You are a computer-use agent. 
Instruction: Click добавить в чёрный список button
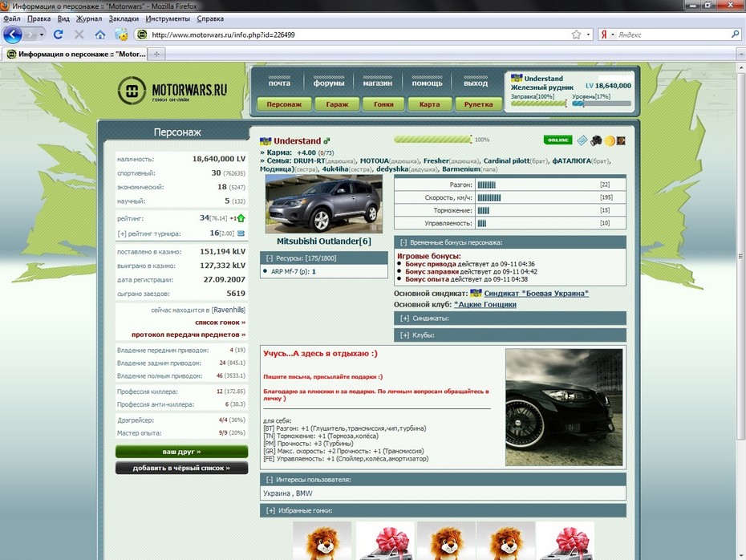[182, 468]
